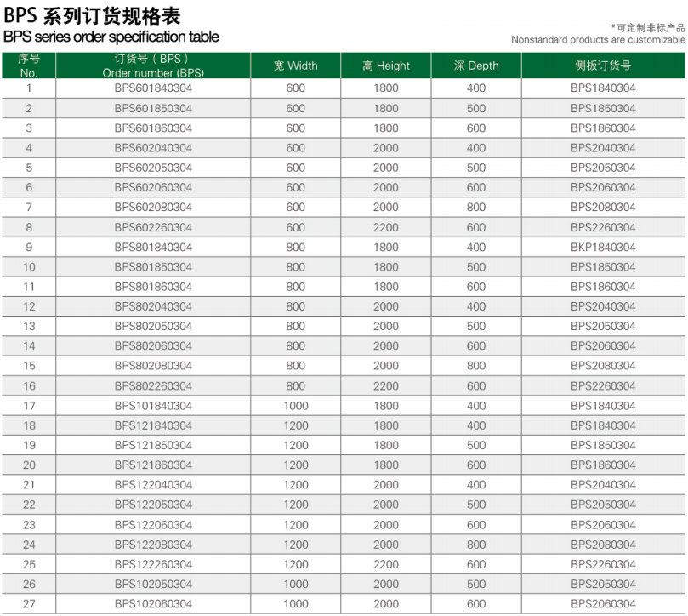Select order number BPS802080304
The height and width of the screenshot is (616, 688).
(153, 366)
